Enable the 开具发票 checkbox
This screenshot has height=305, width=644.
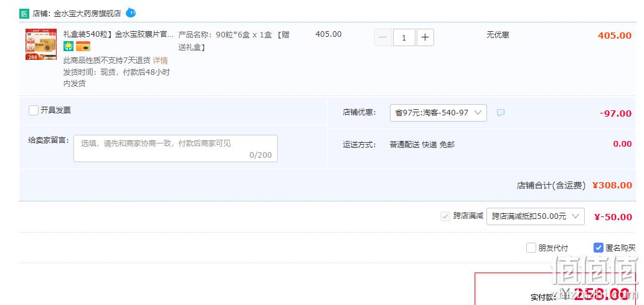[34, 110]
